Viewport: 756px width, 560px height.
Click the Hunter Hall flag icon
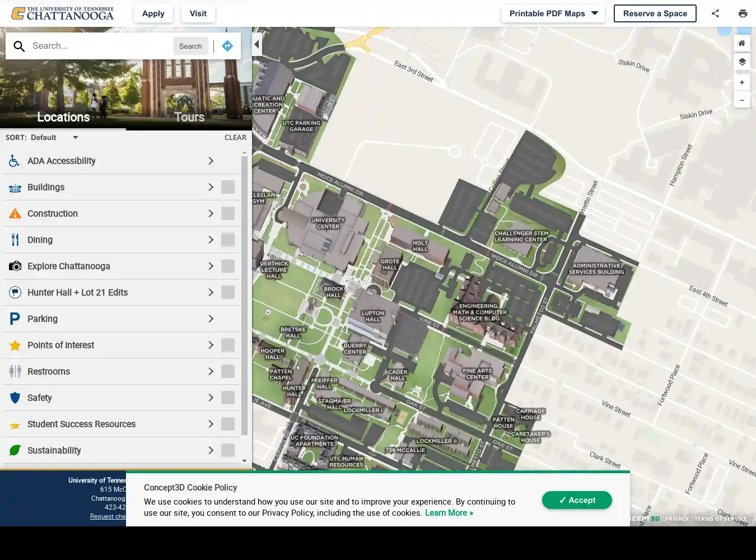pos(15,292)
